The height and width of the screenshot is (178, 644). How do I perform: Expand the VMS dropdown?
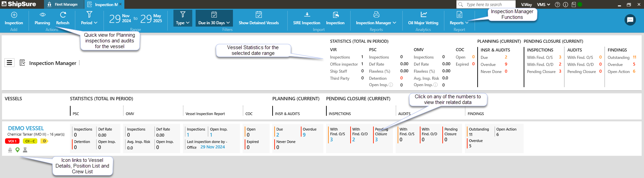point(544,4)
